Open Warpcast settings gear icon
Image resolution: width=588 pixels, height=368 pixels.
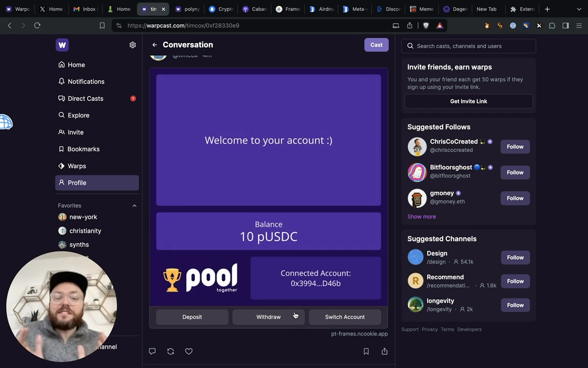point(132,45)
